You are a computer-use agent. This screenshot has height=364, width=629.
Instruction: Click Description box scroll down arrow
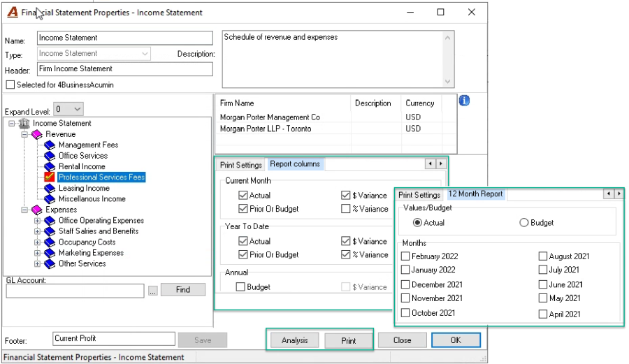(448, 81)
